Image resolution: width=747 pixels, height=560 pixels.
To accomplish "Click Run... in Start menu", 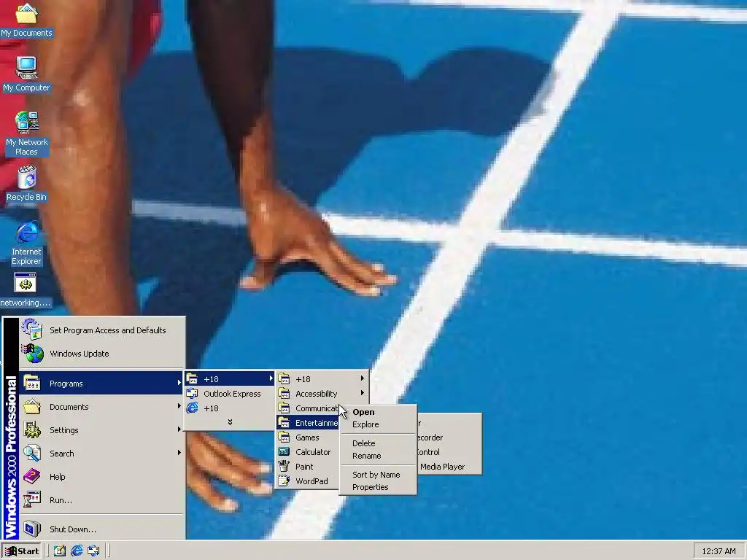I will 101,500.
